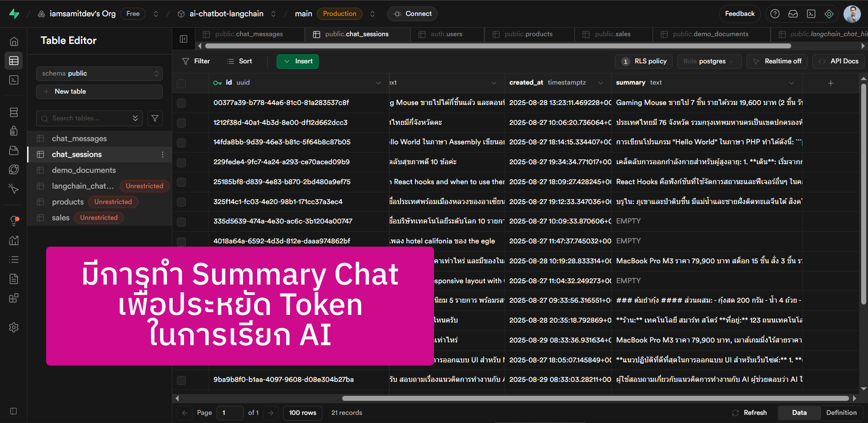
Task: Switch to public.chat_messages tab
Action: [249, 34]
